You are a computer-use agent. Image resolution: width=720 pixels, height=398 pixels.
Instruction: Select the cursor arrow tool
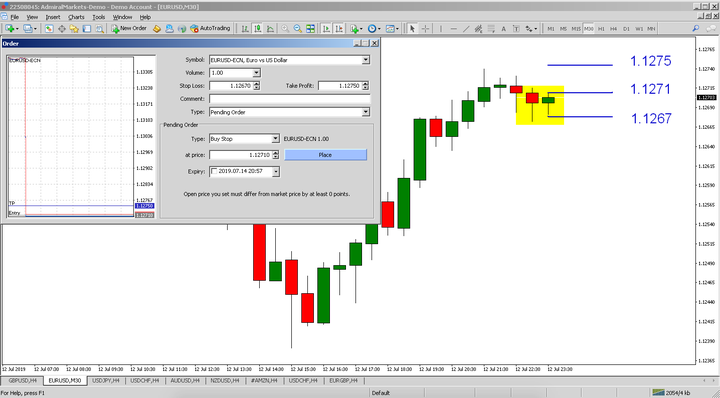pos(412,28)
